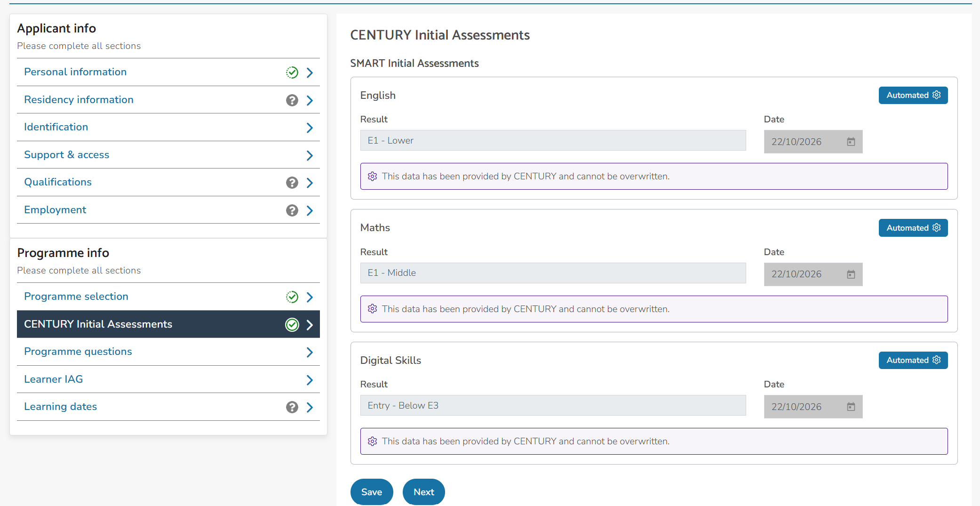The image size is (980, 506).
Task: Expand chevron on Identification row
Action: tap(310, 128)
